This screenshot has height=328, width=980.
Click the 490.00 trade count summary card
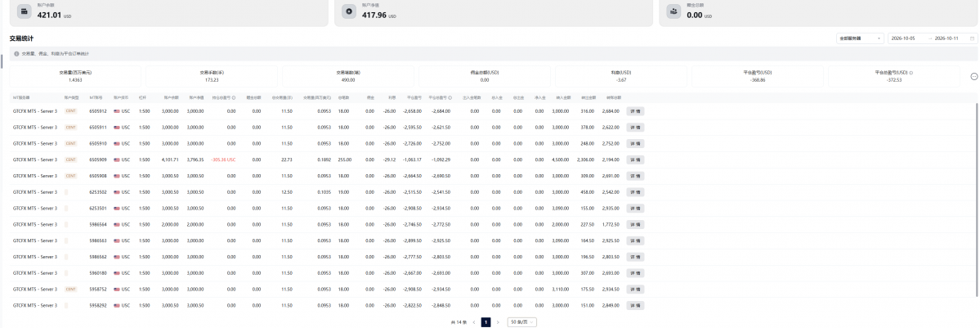coord(348,76)
